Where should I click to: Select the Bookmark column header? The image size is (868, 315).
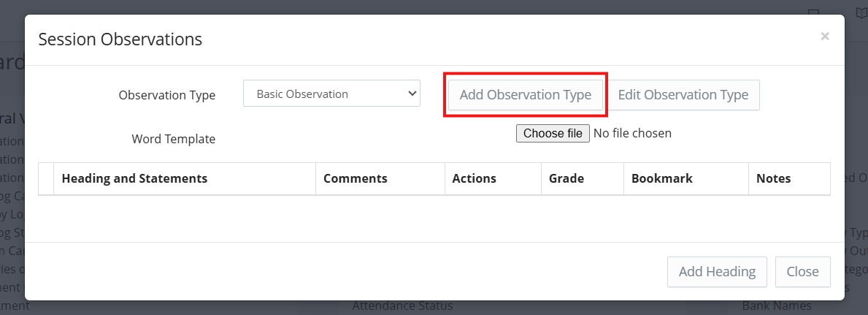click(x=661, y=178)
